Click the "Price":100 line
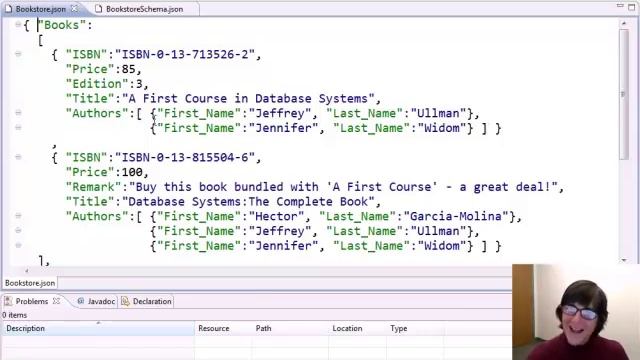The width and height of the screenshot is (640, 360). (x=107, y=172)
